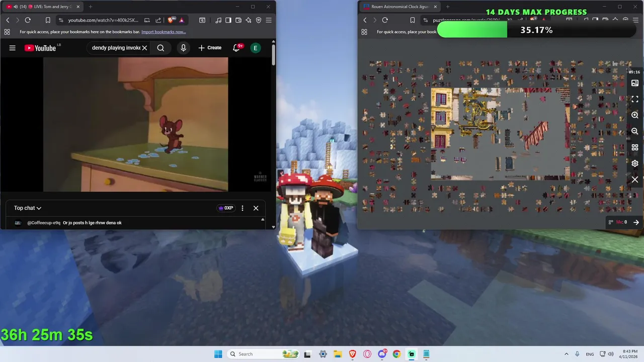Open Brave Rewards triangle icon in YouTube window
This screenshot has height=362, width=644.
182,20
